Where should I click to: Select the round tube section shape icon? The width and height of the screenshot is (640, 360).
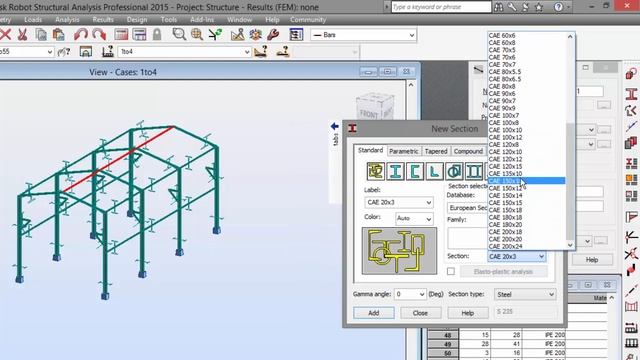[x=454, y=171]
